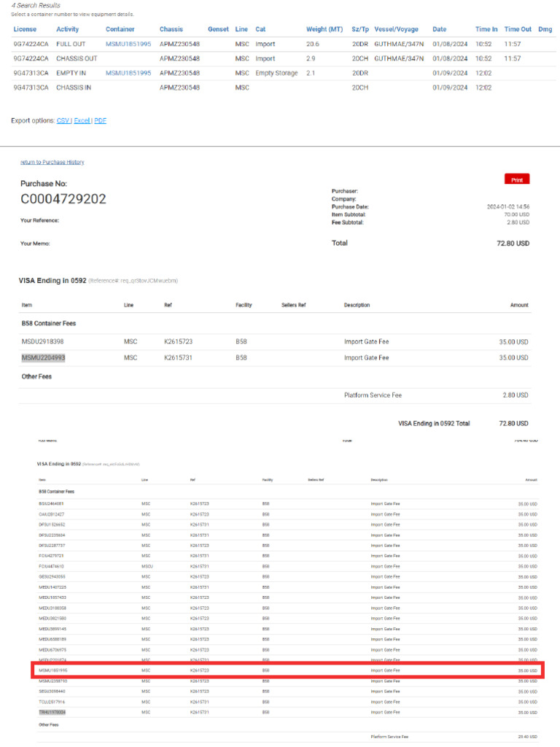Screen dimensions: 560x747
Task: Sort results by Time In column header
Action: pyautogui.click(x=486, y=29)
